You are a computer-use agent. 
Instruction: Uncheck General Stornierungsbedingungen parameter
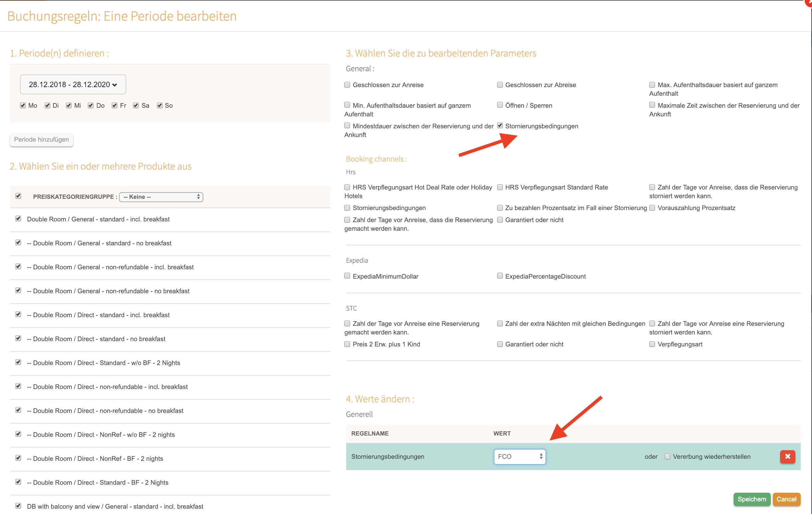point(500,126)
